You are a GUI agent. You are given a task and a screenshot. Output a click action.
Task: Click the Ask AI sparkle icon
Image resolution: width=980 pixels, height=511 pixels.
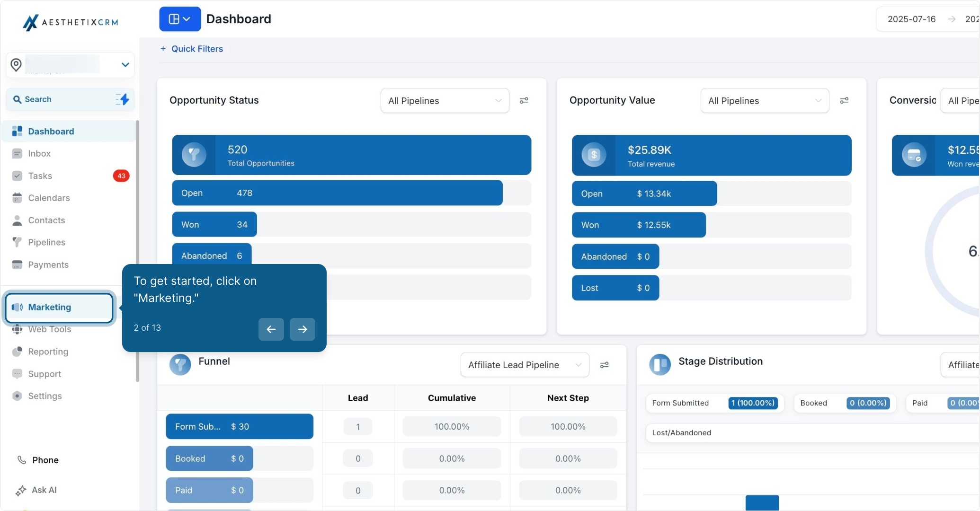click(21, 491)
